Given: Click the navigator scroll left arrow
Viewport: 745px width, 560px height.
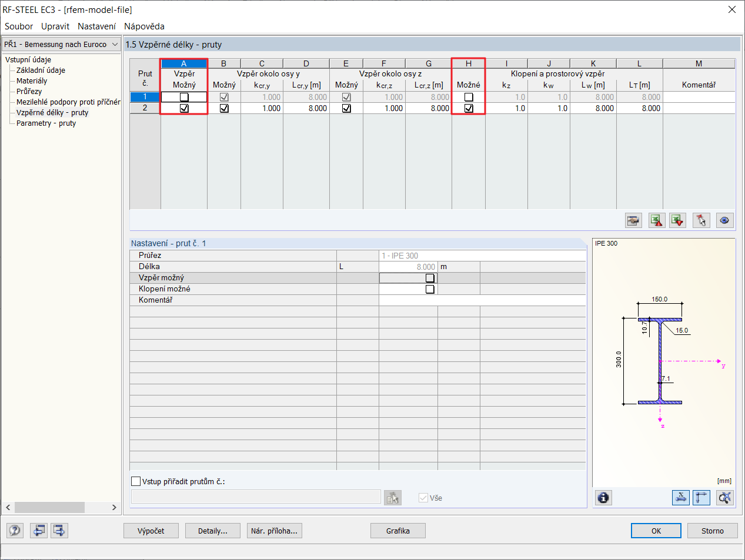Looking at the screenshot, I should point(8,507).
